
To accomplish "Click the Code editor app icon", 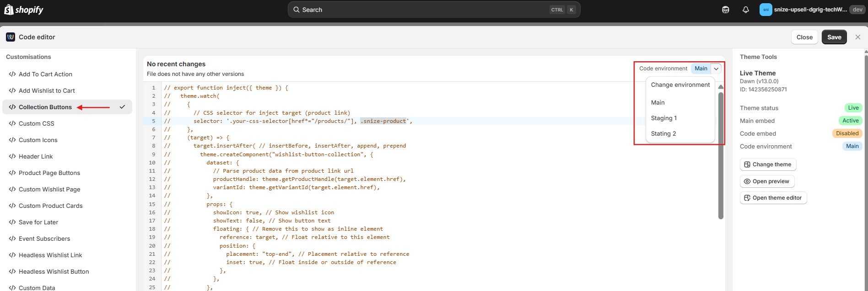I will 11,37.
